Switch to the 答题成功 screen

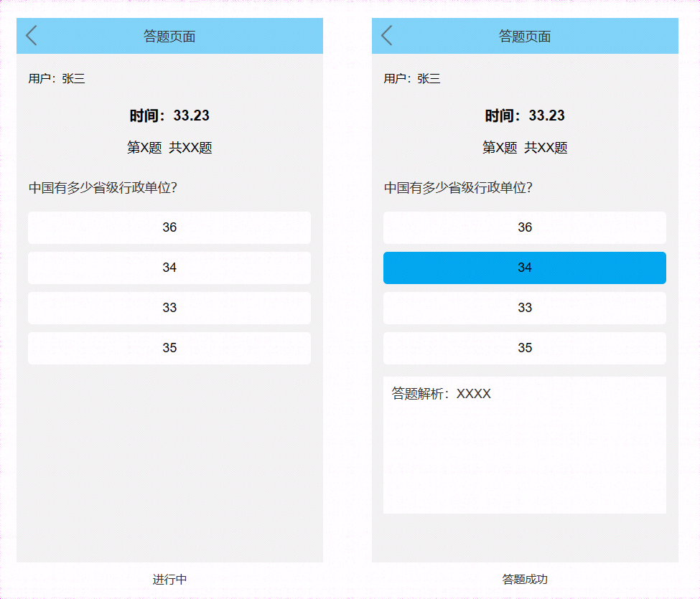[524, 580]
